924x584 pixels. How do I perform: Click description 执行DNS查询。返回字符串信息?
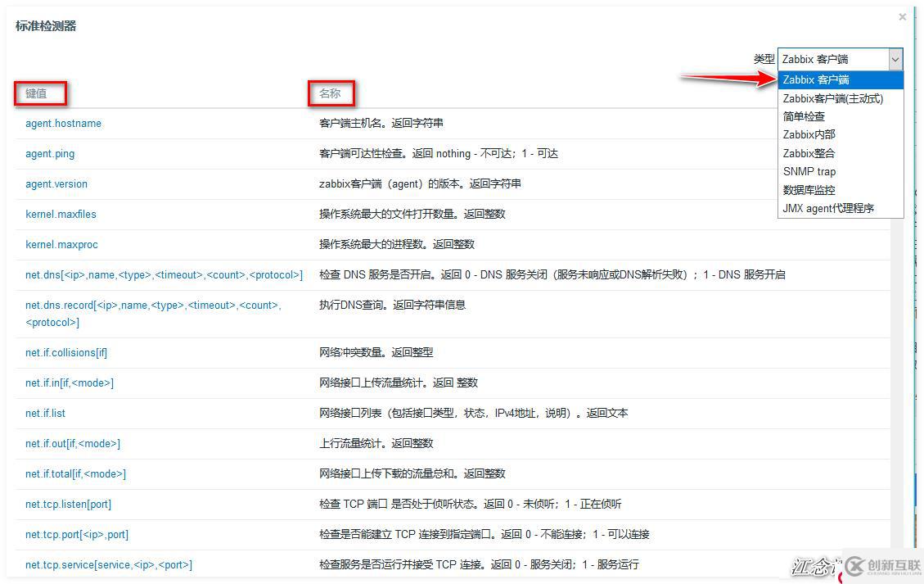pos(393,305)
